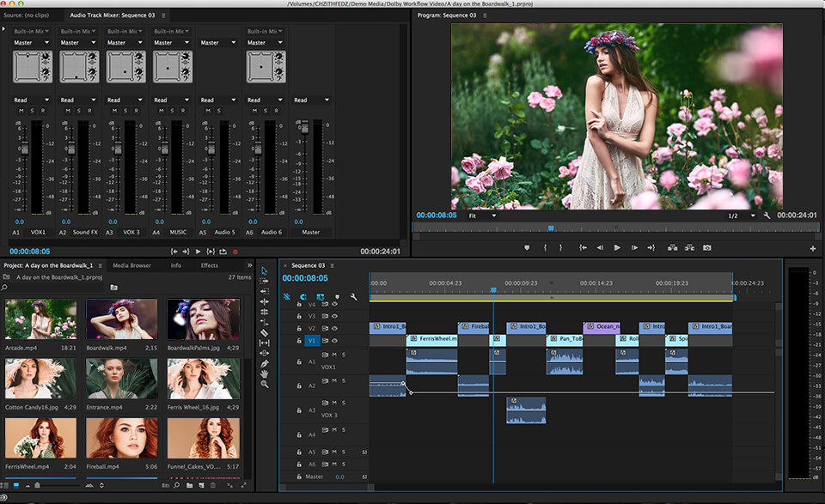Solo audio track A3 labeled VOX 3
This screenshot has width=825, height=504.
[x=343, y=404]
